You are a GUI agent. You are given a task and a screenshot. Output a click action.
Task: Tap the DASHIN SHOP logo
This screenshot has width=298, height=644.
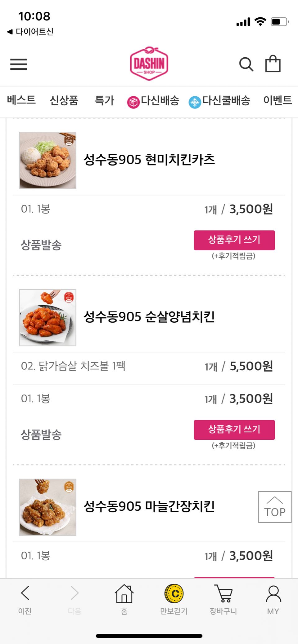coord(149,64)
